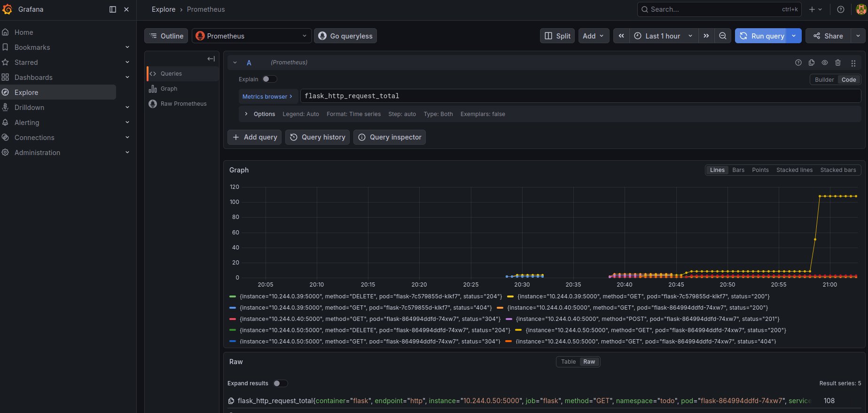The image size is (868, 413).
Task: Select Lines graph style
Action: (717, 170)
